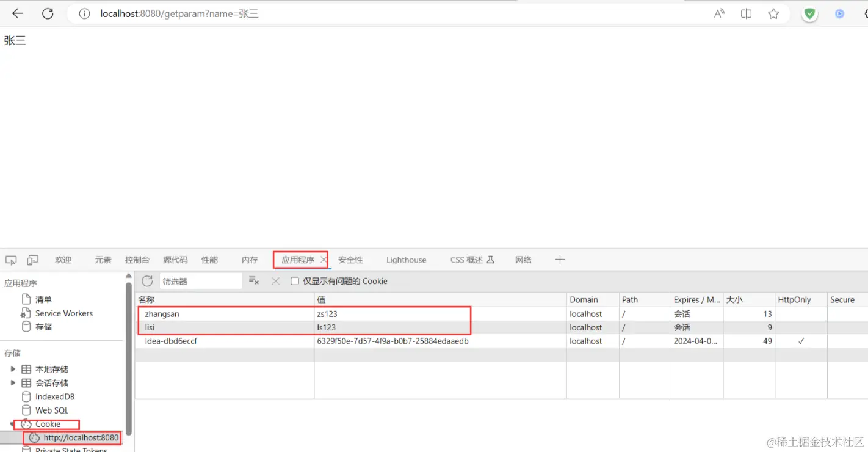Click the 2024-04-0... expiry cell
This screenshot has width=868, height=452.
tap(696, 341)
